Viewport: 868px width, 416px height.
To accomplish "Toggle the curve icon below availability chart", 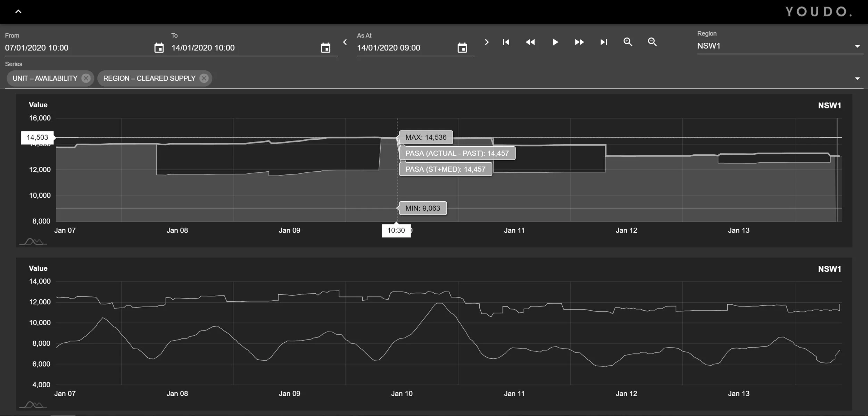I will 33,242.
